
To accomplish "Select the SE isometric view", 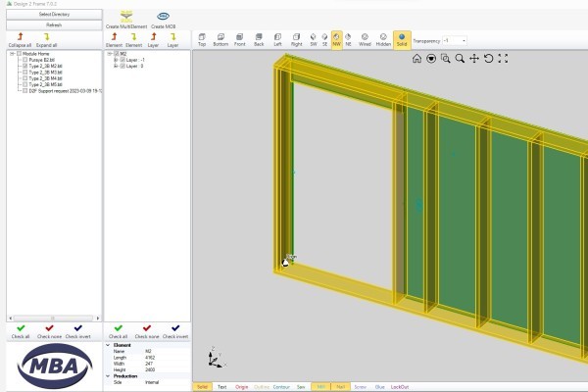I will click(x=324, y=39).
